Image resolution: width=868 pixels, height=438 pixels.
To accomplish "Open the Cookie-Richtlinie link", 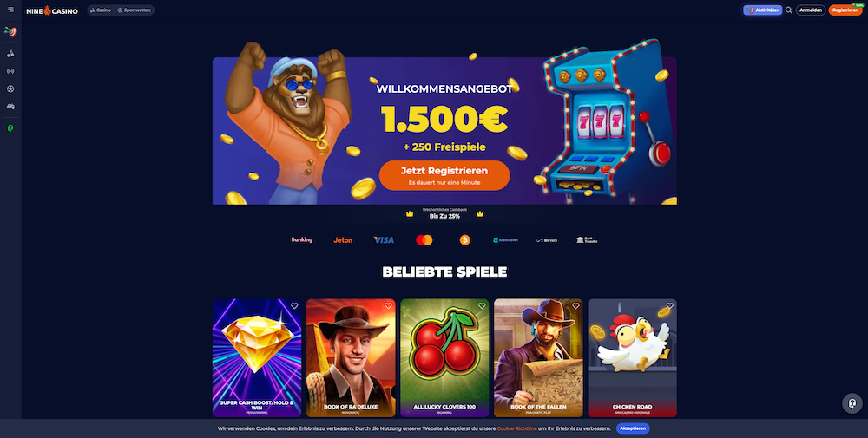I will 516,428.
